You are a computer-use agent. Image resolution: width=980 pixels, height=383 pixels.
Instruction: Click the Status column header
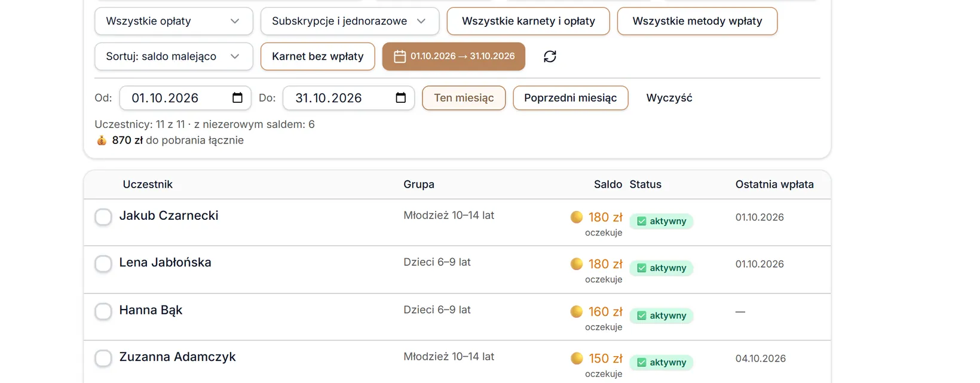(645, 185)
